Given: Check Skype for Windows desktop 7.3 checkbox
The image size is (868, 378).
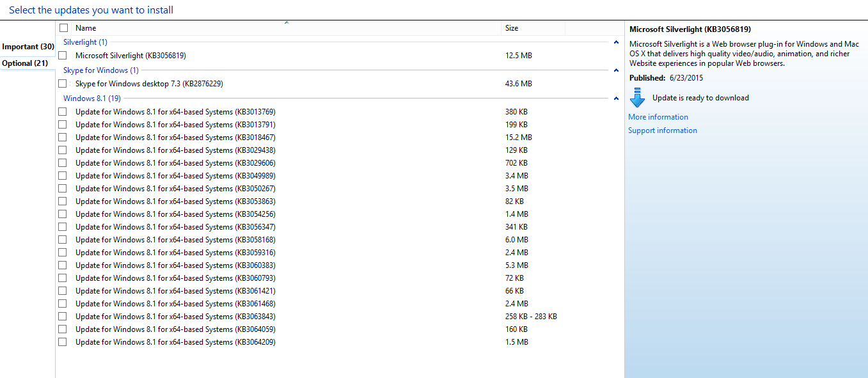Looking at the screenshot, I should [62, 84].
